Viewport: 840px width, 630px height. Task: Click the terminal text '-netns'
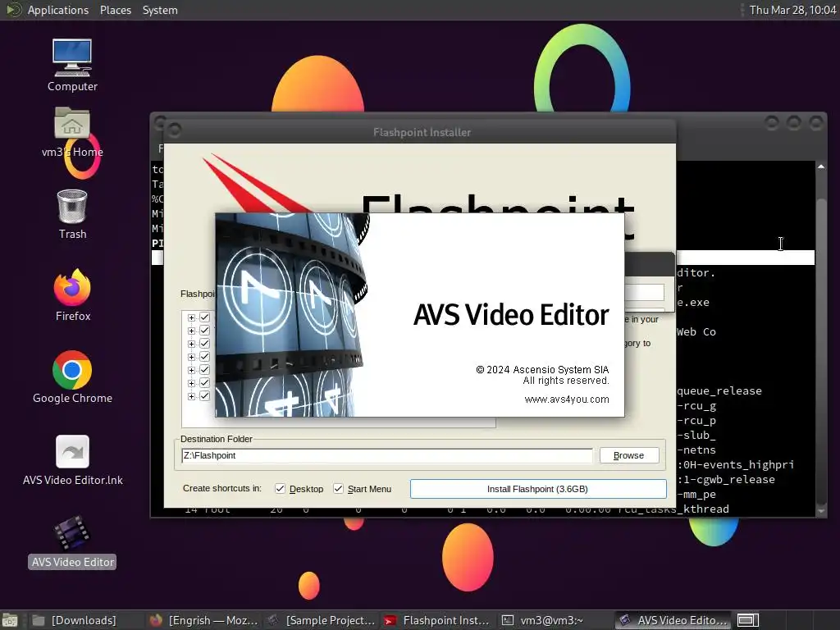(696, 450)
